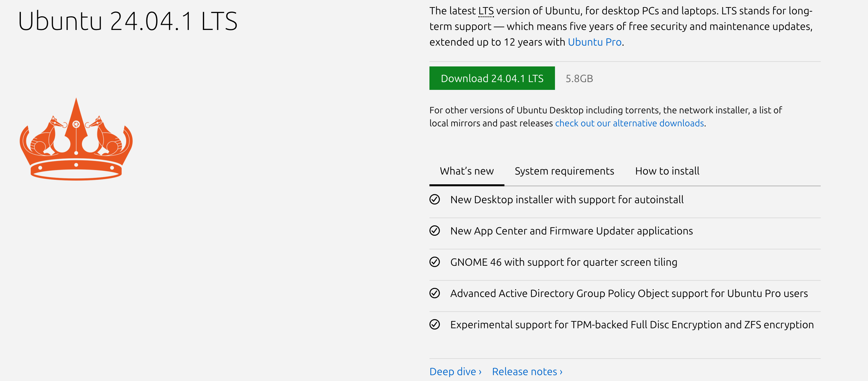
Task: Click the Ubuntu 24.04.1 LTS heading
Action: tap(128, 21)
